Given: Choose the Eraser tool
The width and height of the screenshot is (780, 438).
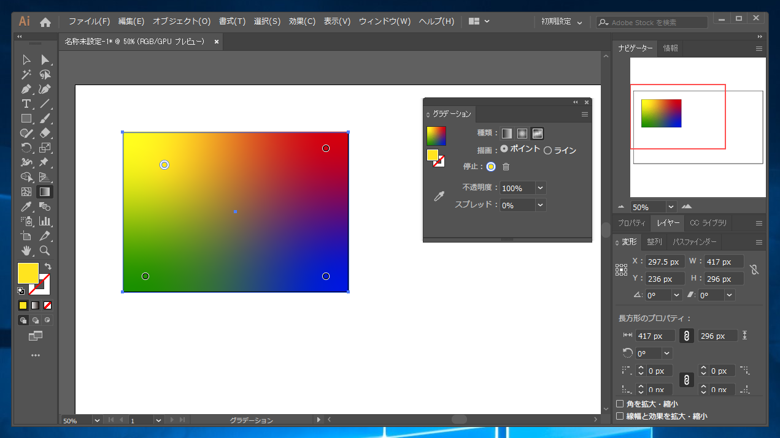Looking at the screenshot, I should [45, 133].
